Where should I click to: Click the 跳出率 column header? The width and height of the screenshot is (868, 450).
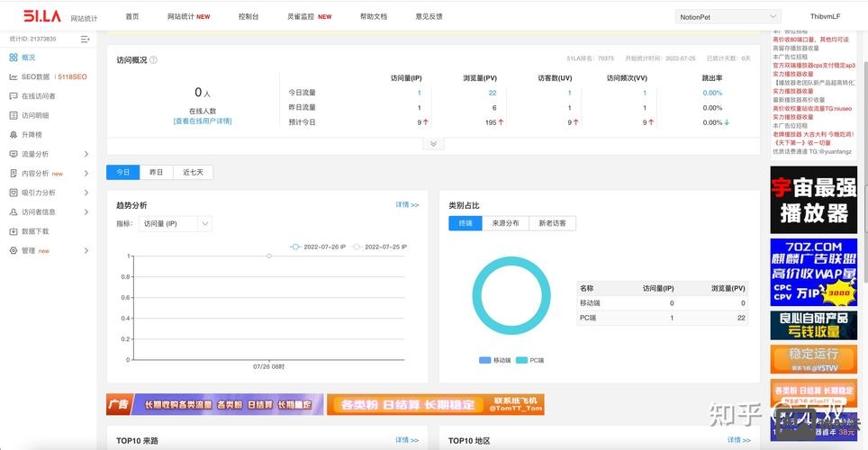coord(712,78)
